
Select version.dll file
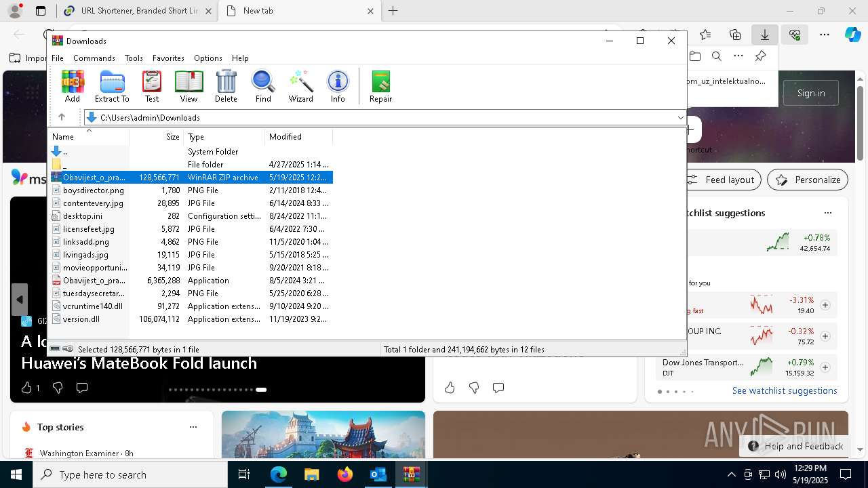[x=191, y=319]
